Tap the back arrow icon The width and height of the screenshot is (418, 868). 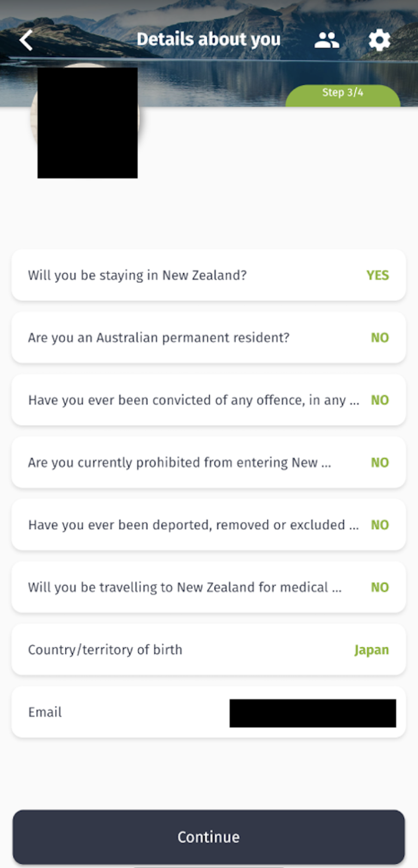[26, 40]
